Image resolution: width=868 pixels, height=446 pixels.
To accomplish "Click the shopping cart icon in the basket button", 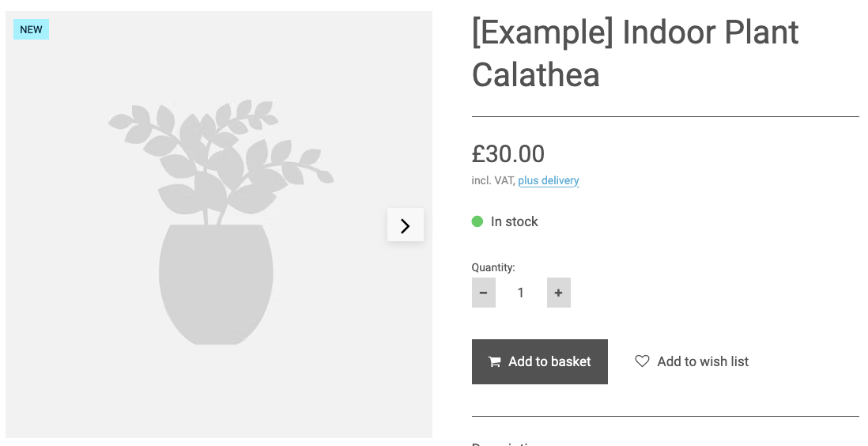I will [x=495, y=362].
